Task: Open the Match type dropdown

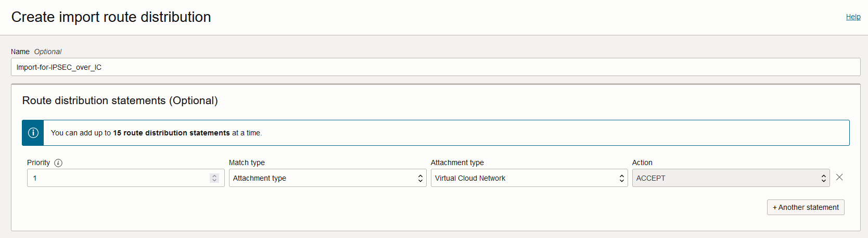Action: pyautogui.click(x=327, y=178)
